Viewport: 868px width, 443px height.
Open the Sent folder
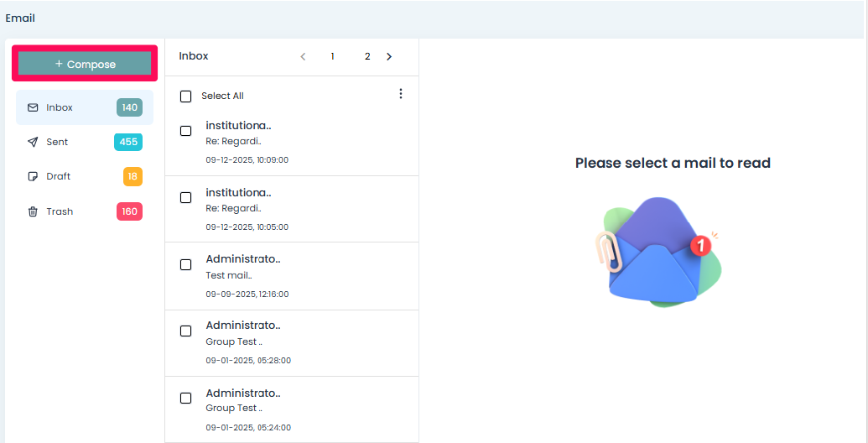point(57,142)
